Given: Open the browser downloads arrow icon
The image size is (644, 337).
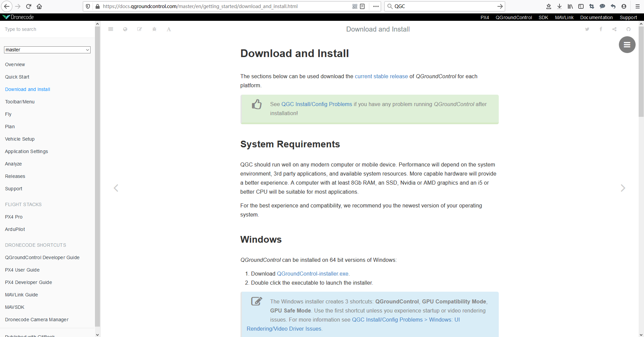Looking at the screenshot, I should coord(559,6).
